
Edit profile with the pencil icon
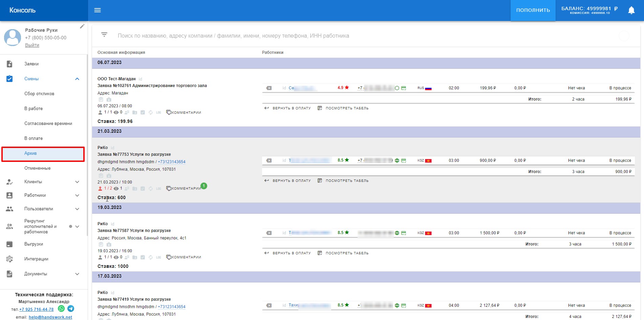tap(82, 26)
